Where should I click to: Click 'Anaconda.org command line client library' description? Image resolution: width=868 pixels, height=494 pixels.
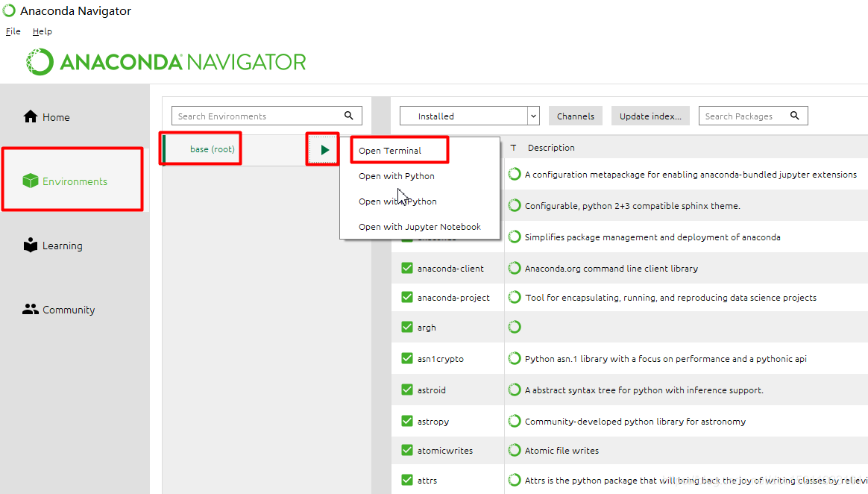click(x=611, y=269)
